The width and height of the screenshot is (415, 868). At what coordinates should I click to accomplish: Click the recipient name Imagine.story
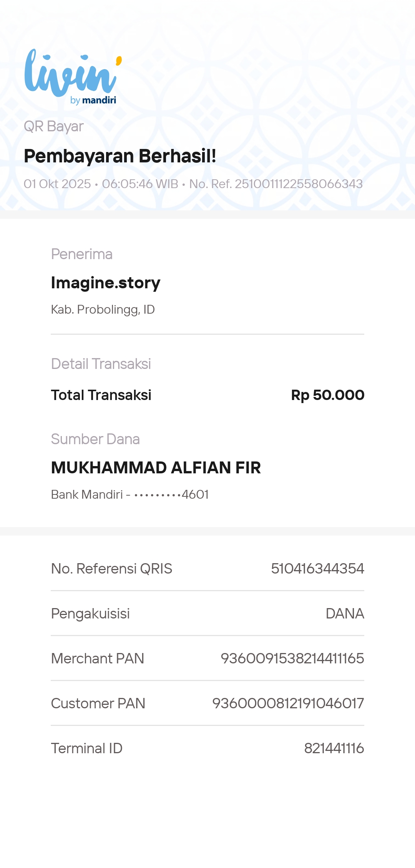[106, 283]
